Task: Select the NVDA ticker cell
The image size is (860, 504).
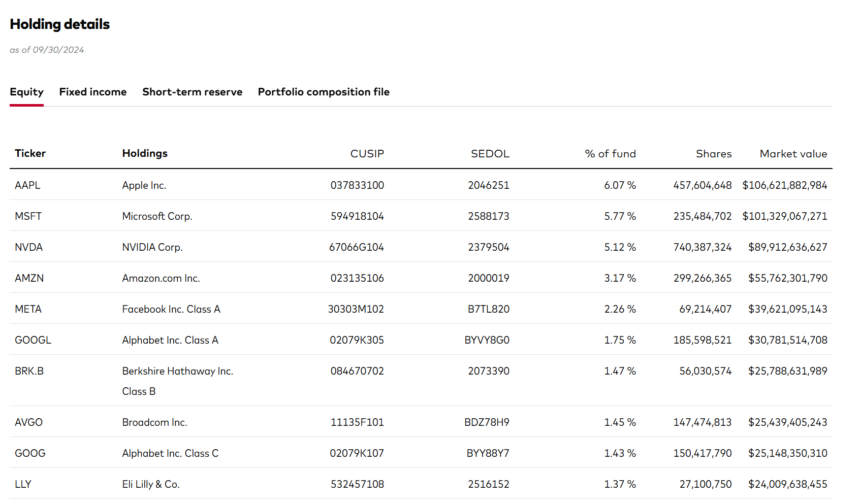Action: [x=28, y=247]
